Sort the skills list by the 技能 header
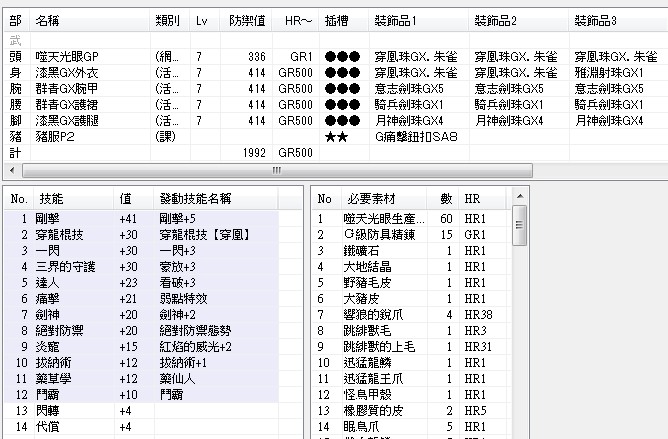 [x=50, y=199]
